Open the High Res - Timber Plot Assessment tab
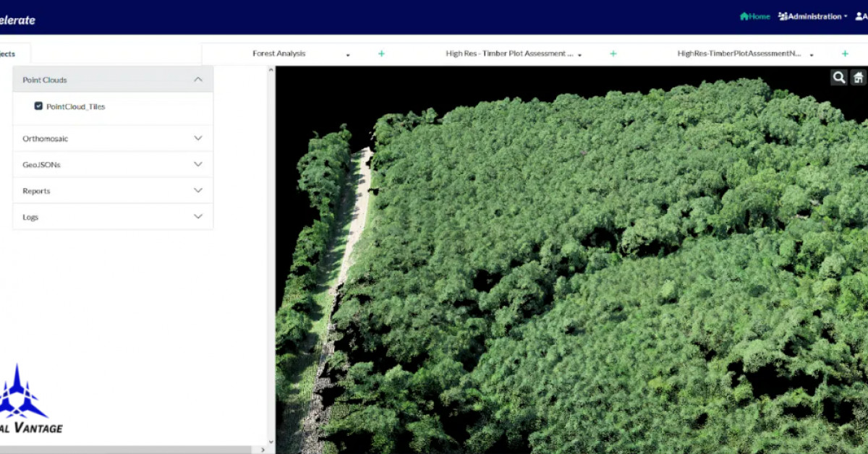868x454 pixels. pos(509,53)
